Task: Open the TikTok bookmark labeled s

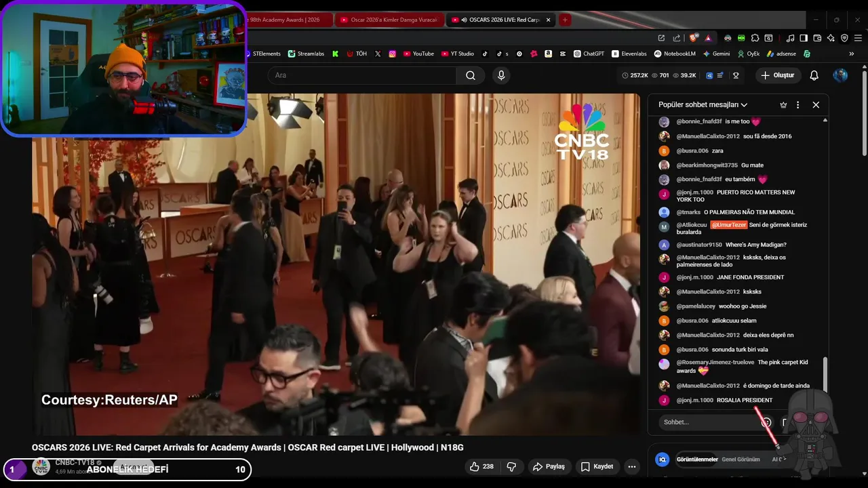Action: point(502,54)
